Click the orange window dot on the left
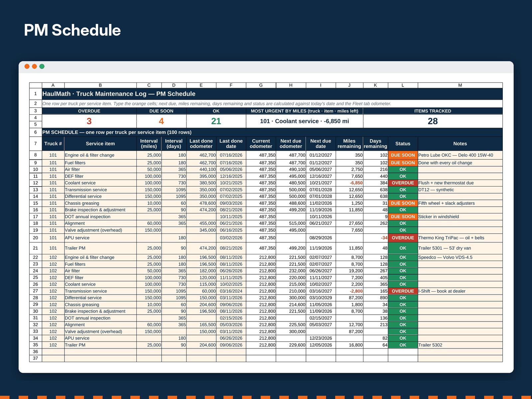 point(27,66)
